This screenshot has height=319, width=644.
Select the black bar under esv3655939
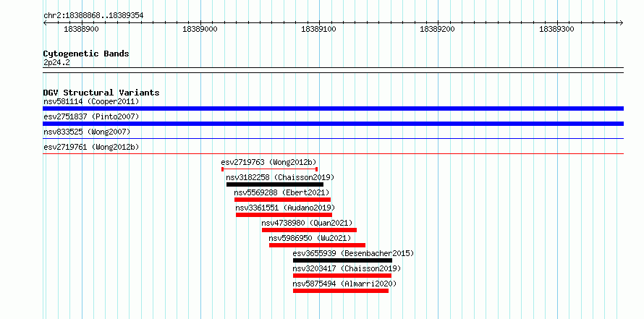tap(342, 260)
